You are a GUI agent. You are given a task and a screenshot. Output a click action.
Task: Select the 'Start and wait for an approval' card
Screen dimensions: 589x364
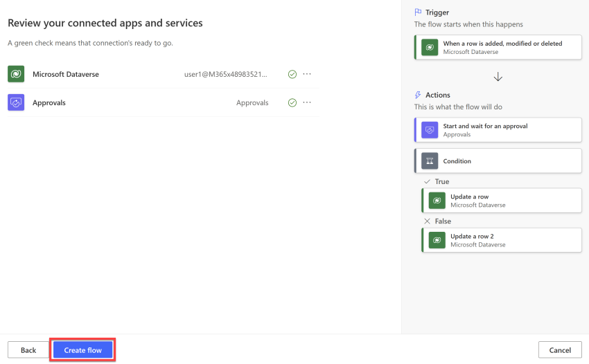pyautogui.click(x=498, y=130)
